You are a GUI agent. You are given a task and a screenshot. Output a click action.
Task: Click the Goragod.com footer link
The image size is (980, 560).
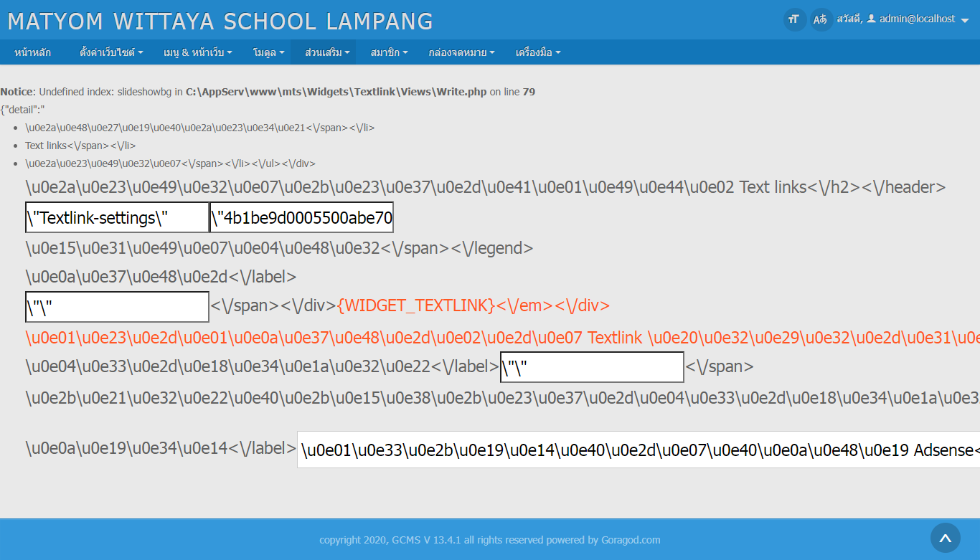[x=631, y=540]
